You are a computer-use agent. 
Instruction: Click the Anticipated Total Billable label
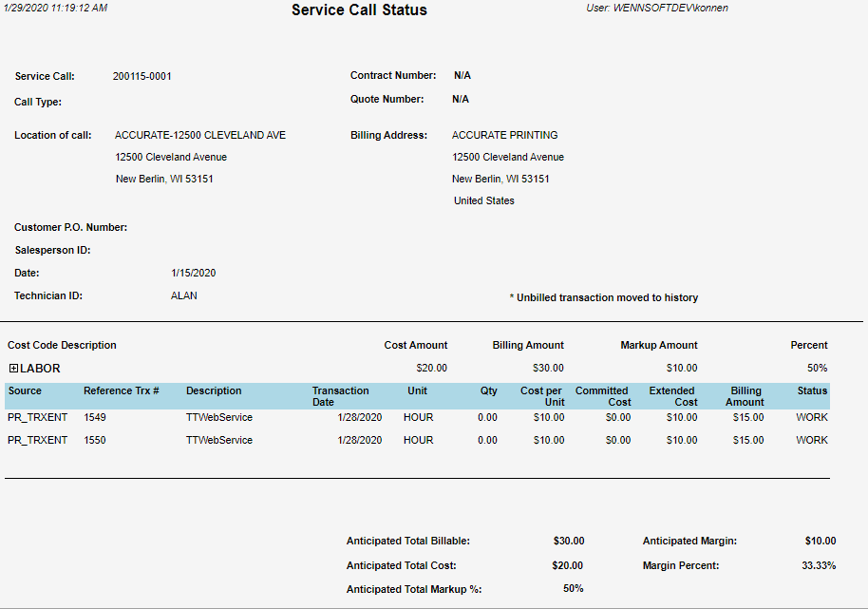click(x=407, y=541)
